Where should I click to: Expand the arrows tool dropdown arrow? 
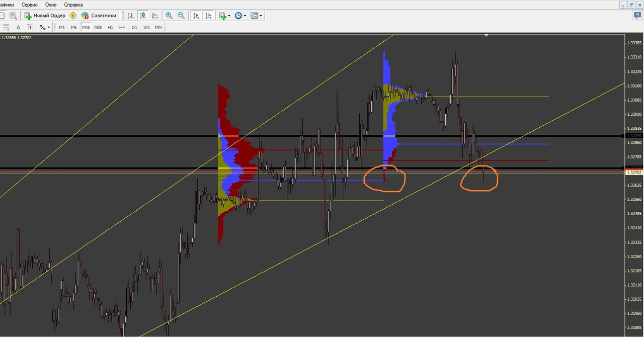coord(49,27)
